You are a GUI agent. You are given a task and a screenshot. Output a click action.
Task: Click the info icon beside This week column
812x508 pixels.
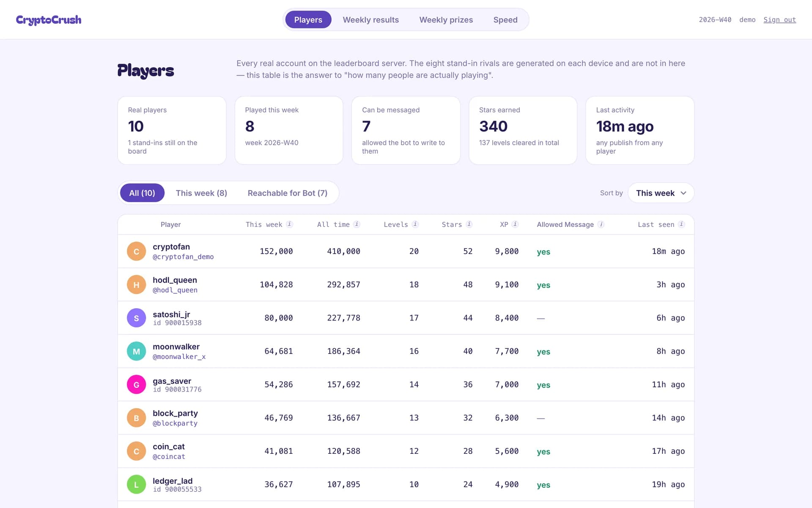289,224
